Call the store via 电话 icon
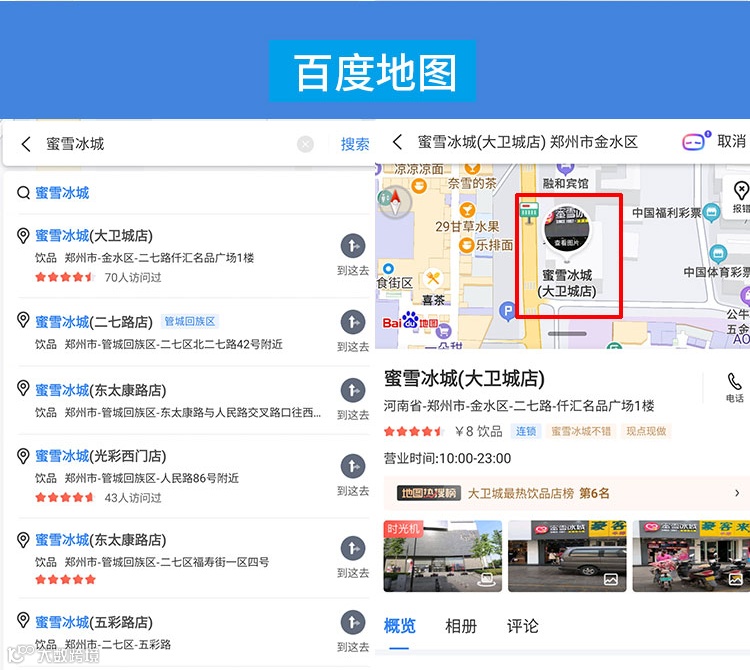 [734, 387]
